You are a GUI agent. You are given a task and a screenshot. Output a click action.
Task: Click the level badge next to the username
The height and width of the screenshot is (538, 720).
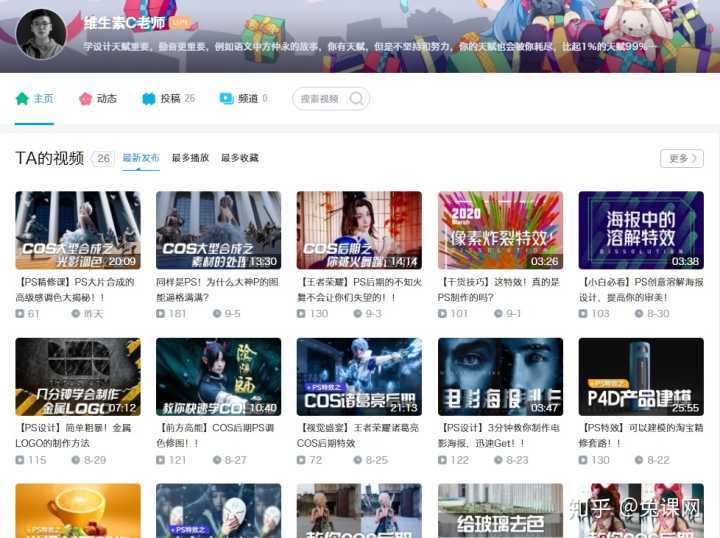pos(180,22)
